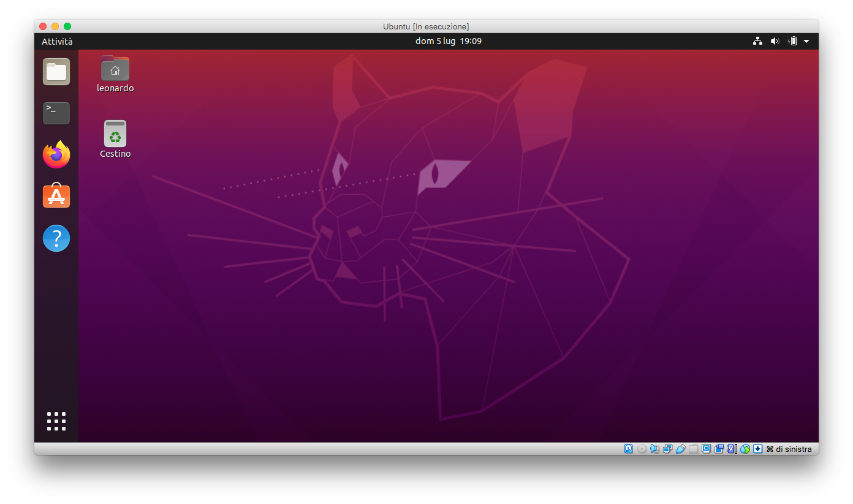Image resolution: width=853 pixels, height=504 pixels.
Task: Click VirtualBox shared folders icon
Action: tap(693, 449)
